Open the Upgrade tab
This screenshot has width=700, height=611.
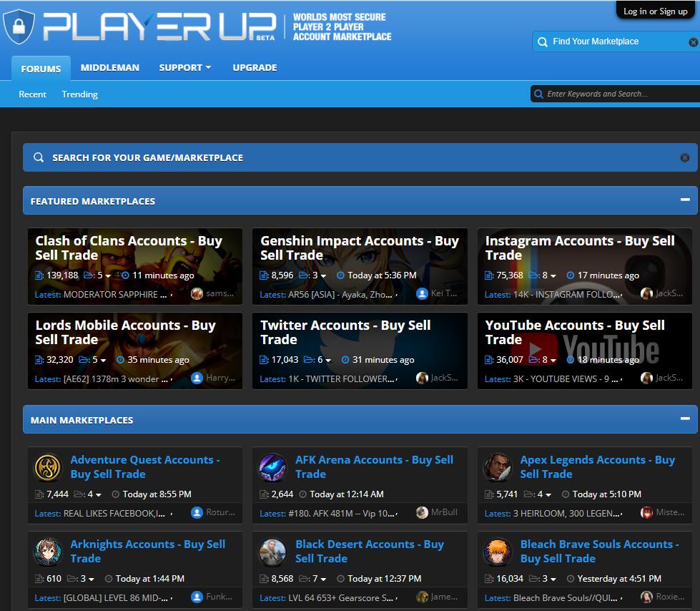tap(255, 67)
